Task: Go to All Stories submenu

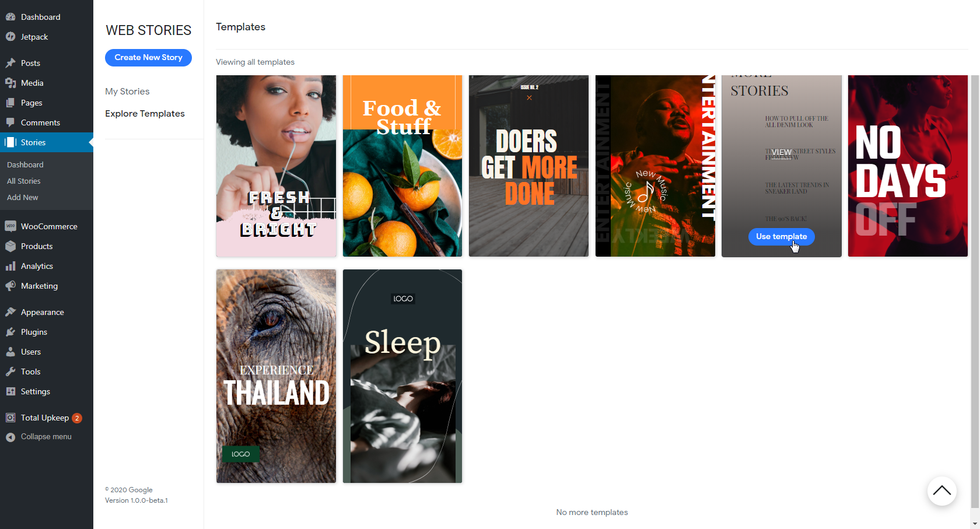Action: click(x=24, y=181)
